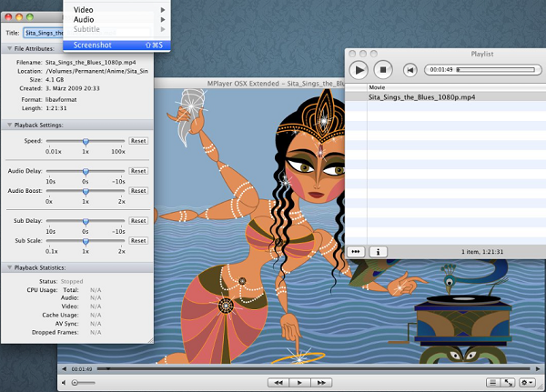The height and width of the screenshot is (392, 546).
Task: Click the right arrow at the seek bar end
Action: 538,369
